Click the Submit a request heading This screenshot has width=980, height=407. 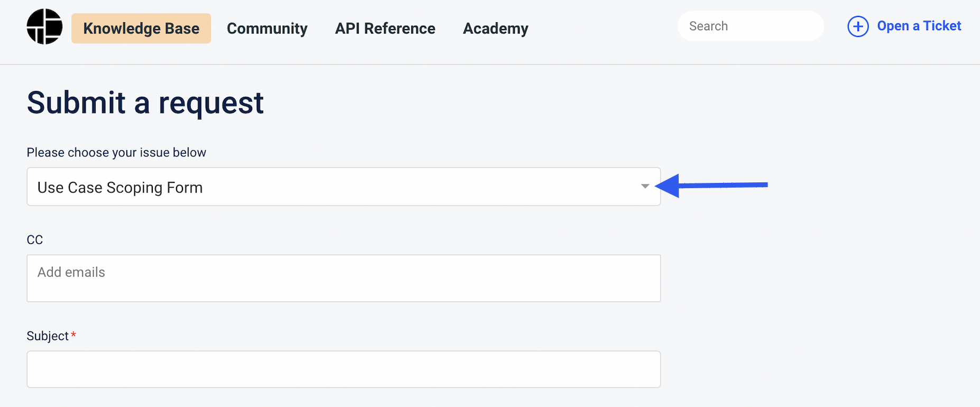tap(145, 103)
